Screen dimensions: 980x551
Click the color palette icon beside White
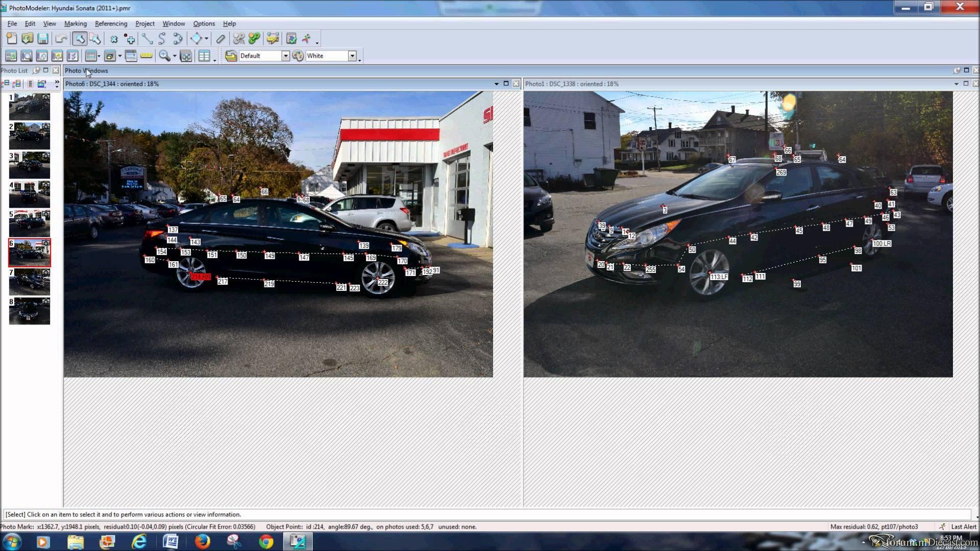tap(298, 56)
